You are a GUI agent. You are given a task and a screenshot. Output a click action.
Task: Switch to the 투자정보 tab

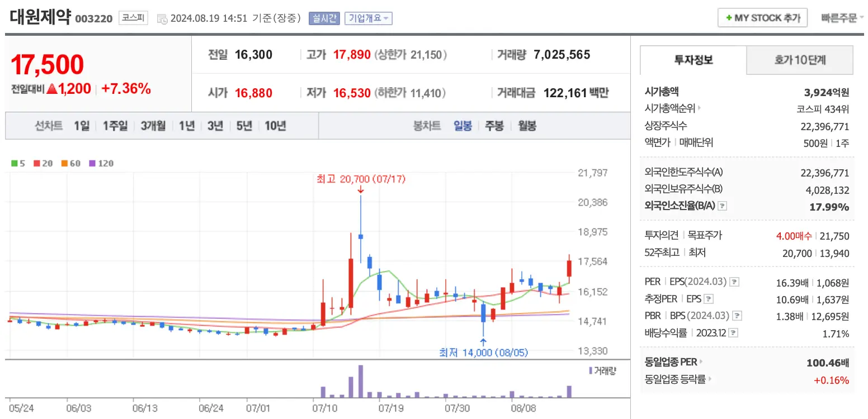pyautogui.click(x=693, y=60)
